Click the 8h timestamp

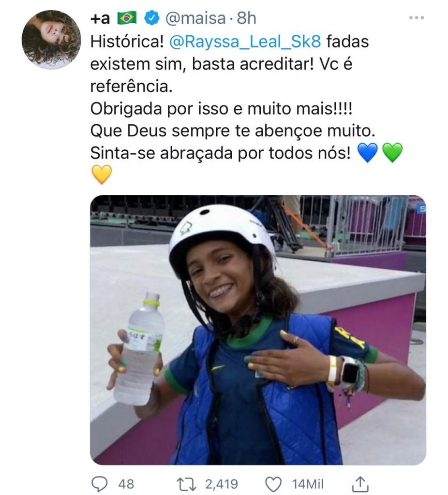pyautogui.click(x=246, y=18)
